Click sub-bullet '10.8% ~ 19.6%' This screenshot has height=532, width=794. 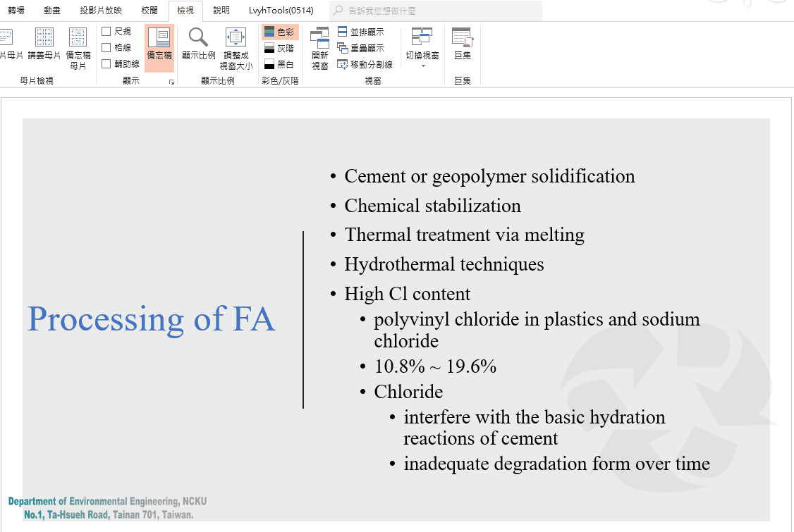(435, 366)
